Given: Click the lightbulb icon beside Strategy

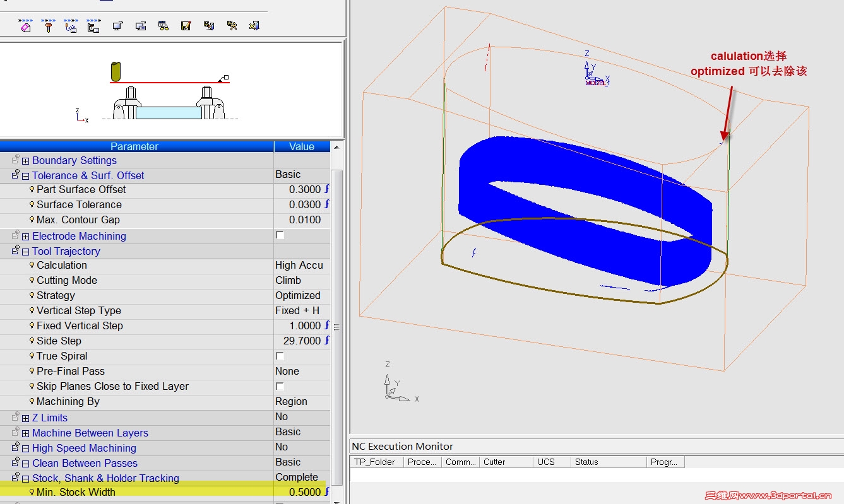Looking at the screenshot, I should tap(32, 295).
